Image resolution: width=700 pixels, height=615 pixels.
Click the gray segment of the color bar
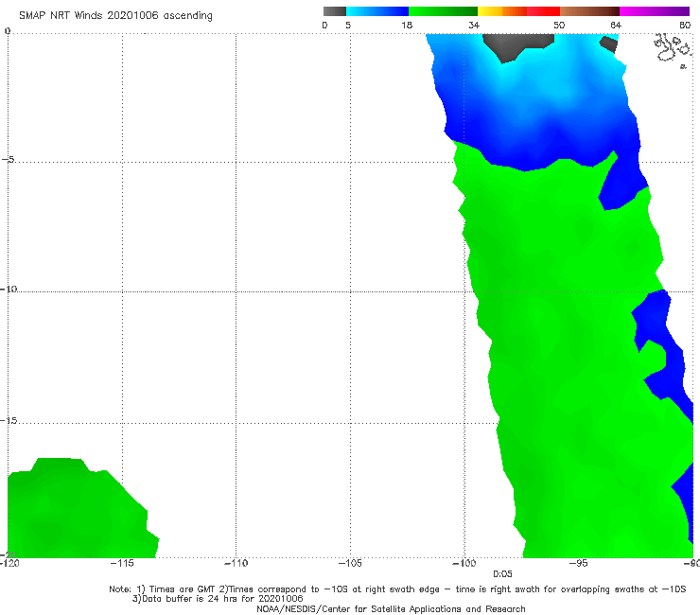335,11
